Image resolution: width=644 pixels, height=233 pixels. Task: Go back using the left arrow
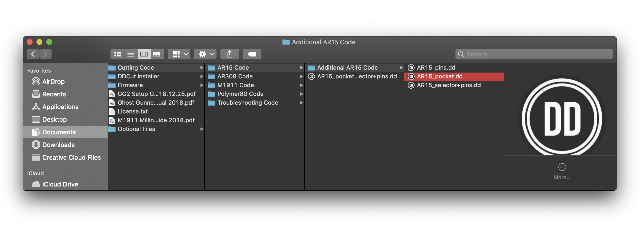click(33, 54)
